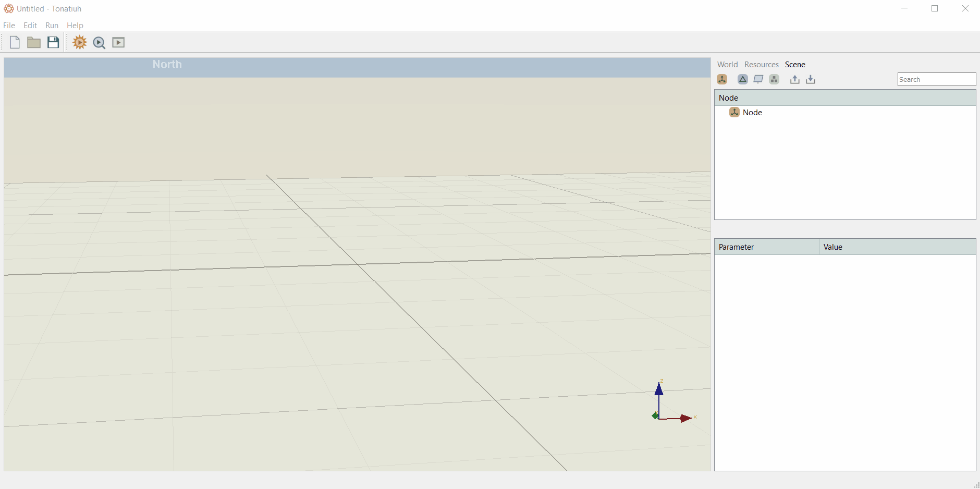Insert a node using the orange axes icon
Viewport: 980px width, 489px height.
point(722,79)
